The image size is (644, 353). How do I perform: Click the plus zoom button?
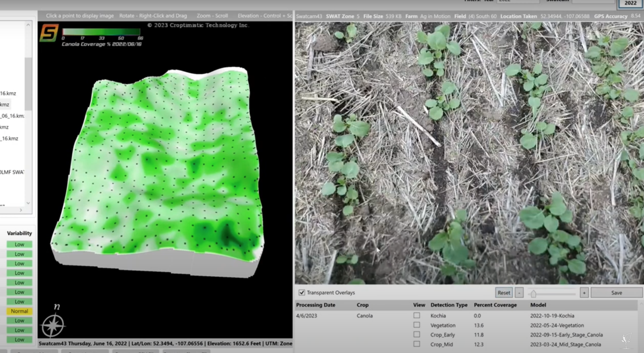(584, 293)
